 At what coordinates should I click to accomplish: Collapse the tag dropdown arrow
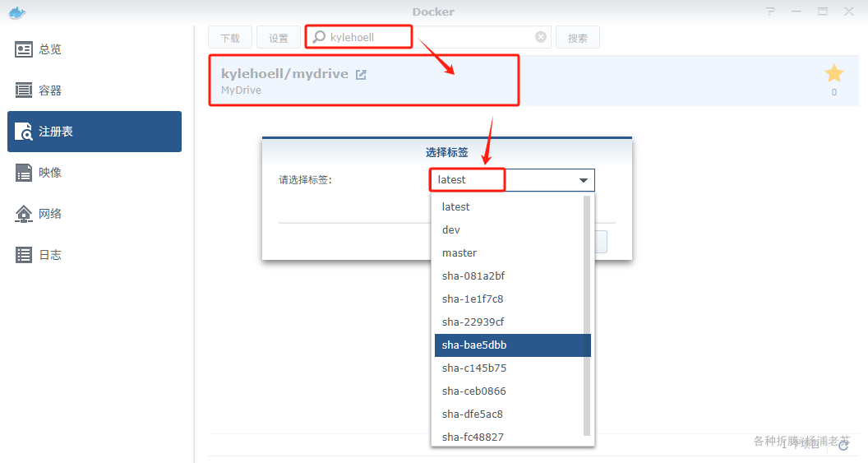[x=583, y=180]
